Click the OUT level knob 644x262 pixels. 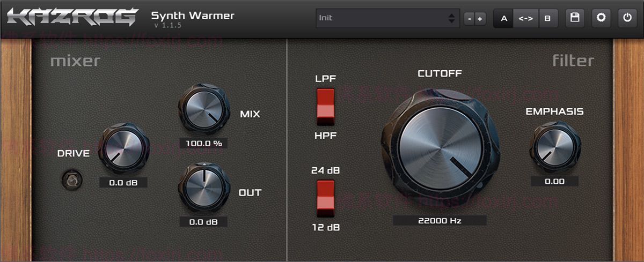click(x=203, y=188)
